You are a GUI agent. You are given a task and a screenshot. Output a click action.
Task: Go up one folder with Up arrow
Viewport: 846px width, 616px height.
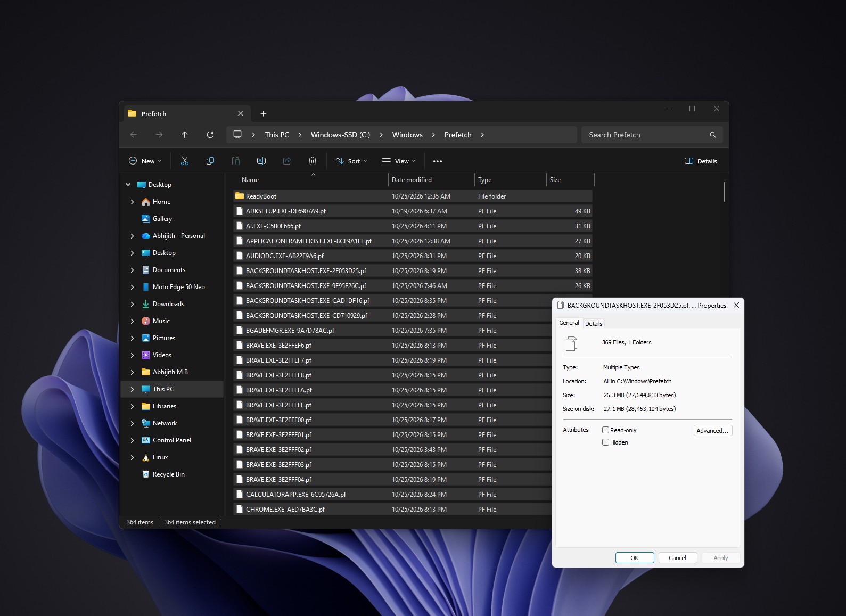tap(185, 135)
